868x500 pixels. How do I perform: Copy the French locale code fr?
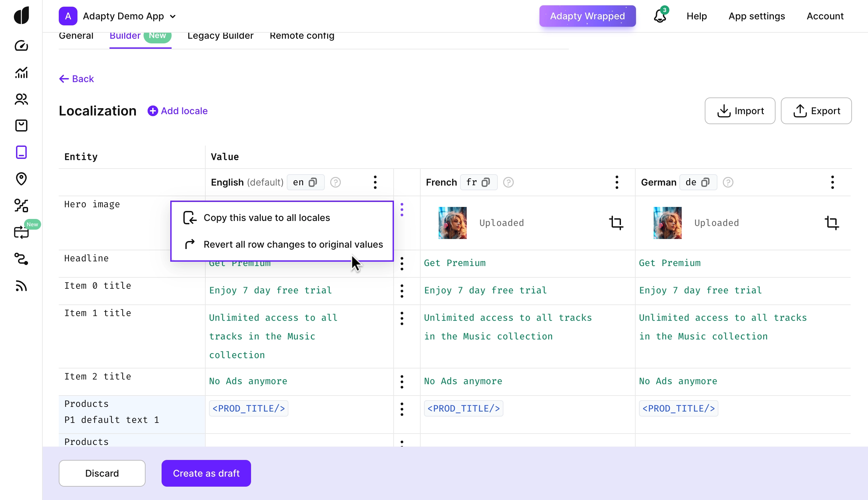click(x=485, y=182)
